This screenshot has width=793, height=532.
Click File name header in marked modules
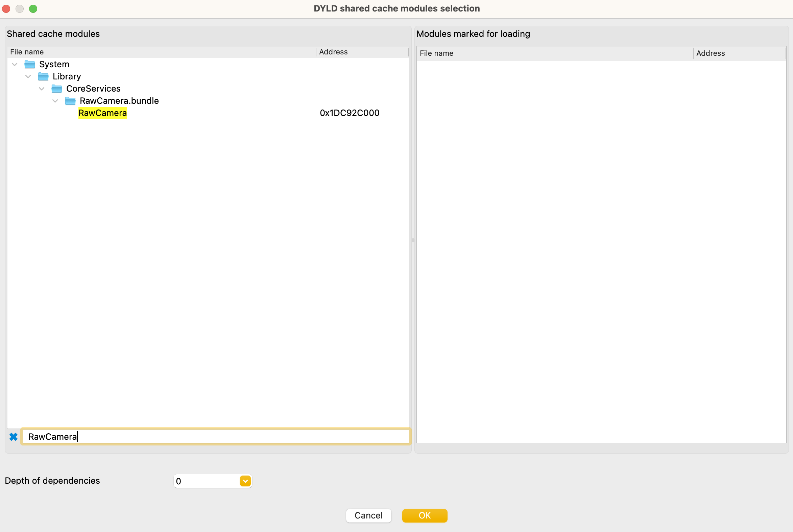click(554, 53)
